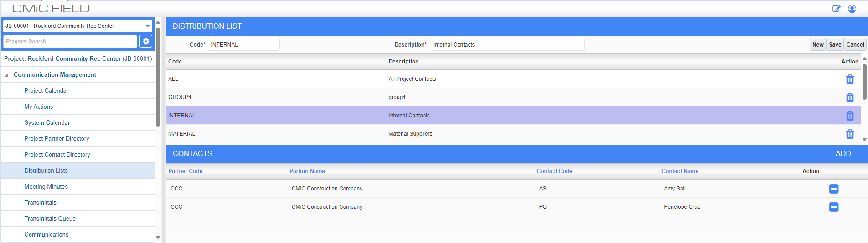Image resolution: width=868 pixels, height=243 pixels.
Task: Open the JB-00001 project dropdown
Action: [x=77, y=26]
